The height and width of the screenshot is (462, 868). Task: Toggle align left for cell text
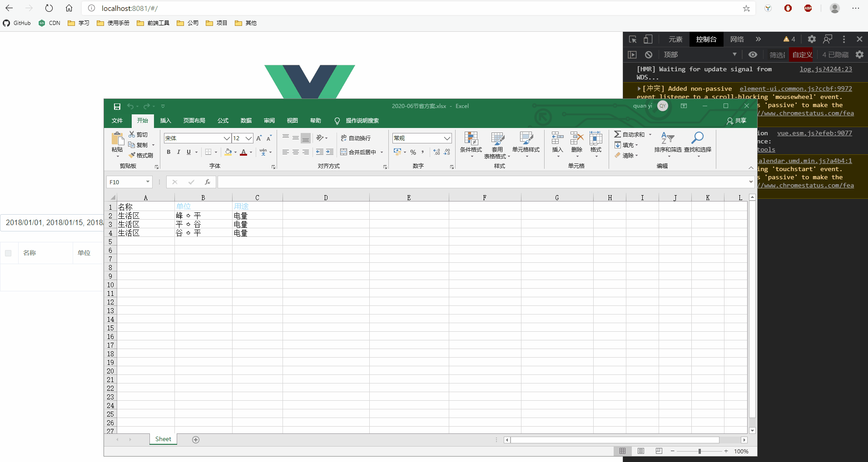coord(285,152)
